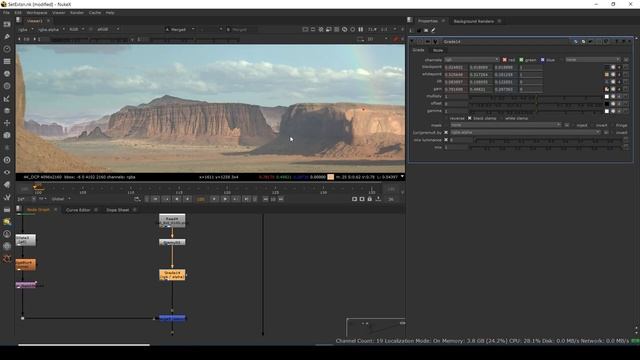640x360 pixels.
Task: Select the Read node in node graph
Action: pyautogui.click(x=172, y=220)
